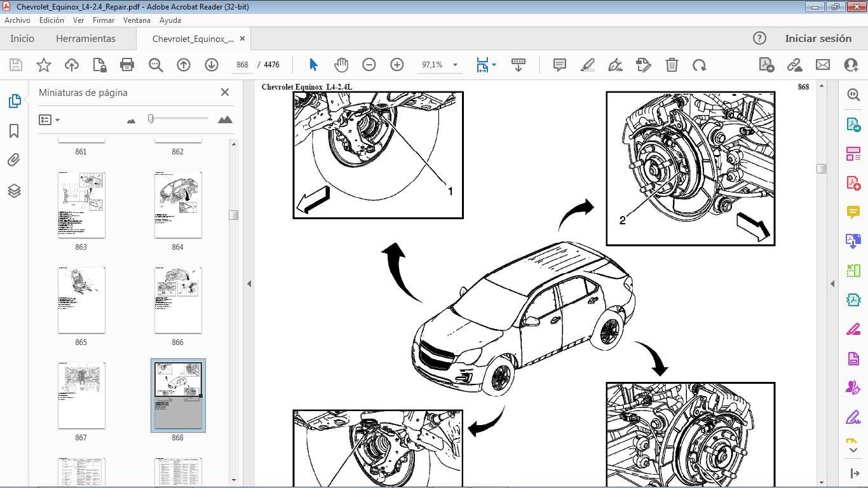Rotate the page view icon
The width and height of the screenshot is (868, 488).
(700, 65)
